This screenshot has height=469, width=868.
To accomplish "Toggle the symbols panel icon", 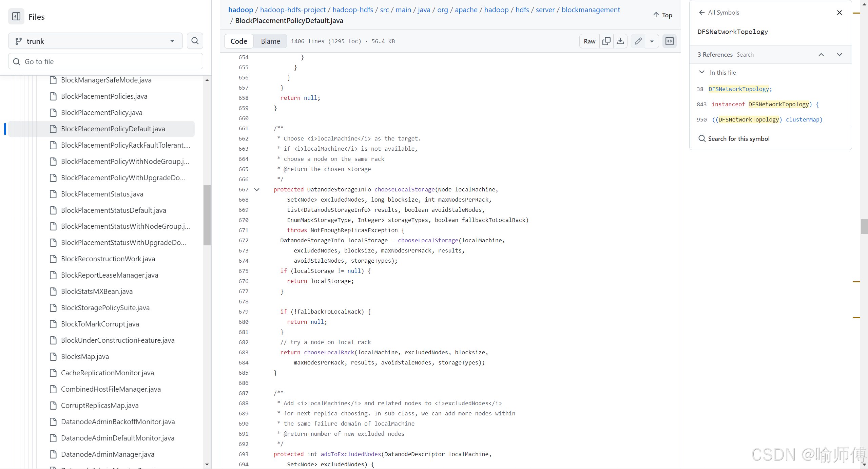I will [x=670, y=41].
